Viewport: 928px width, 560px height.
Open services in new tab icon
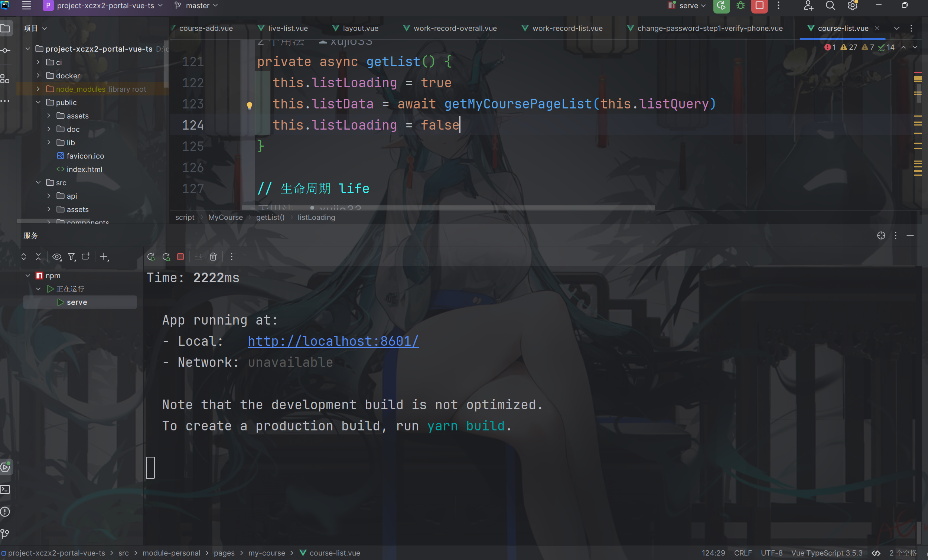coord(86,257)
